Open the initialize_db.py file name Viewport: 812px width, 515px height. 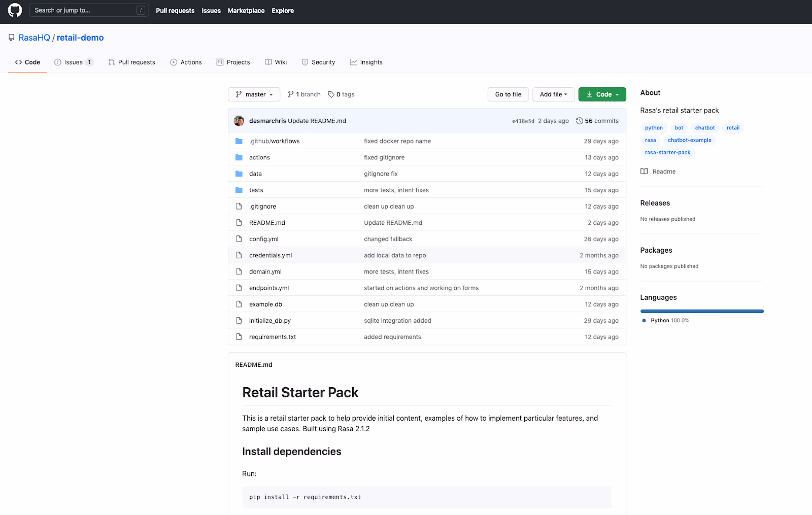[270, 321]
